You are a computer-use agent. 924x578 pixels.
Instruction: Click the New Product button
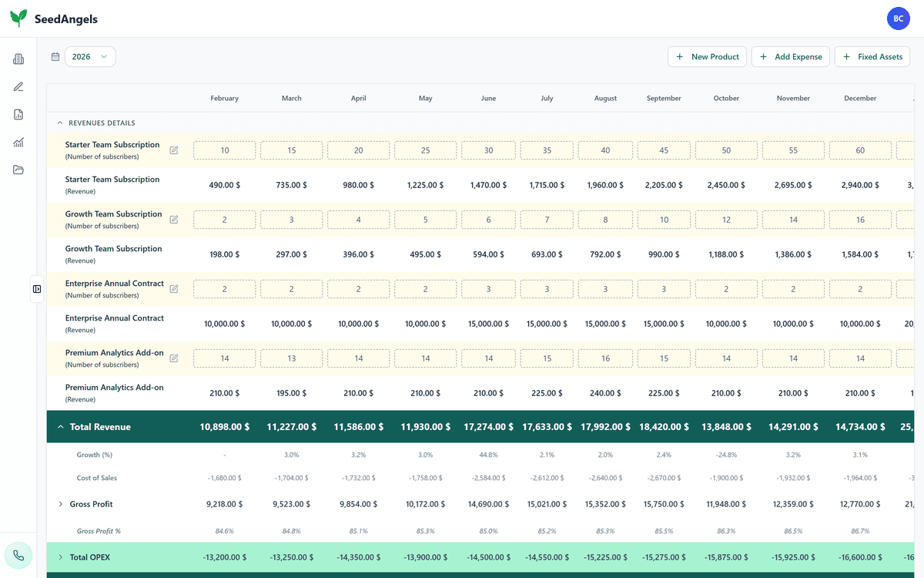[x=707, y=57]
